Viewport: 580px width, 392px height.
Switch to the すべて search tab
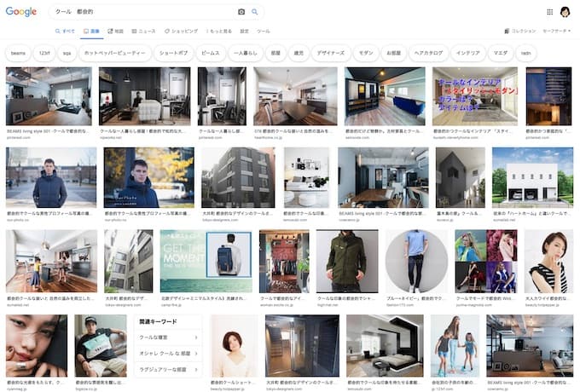[x=65, y=31]
